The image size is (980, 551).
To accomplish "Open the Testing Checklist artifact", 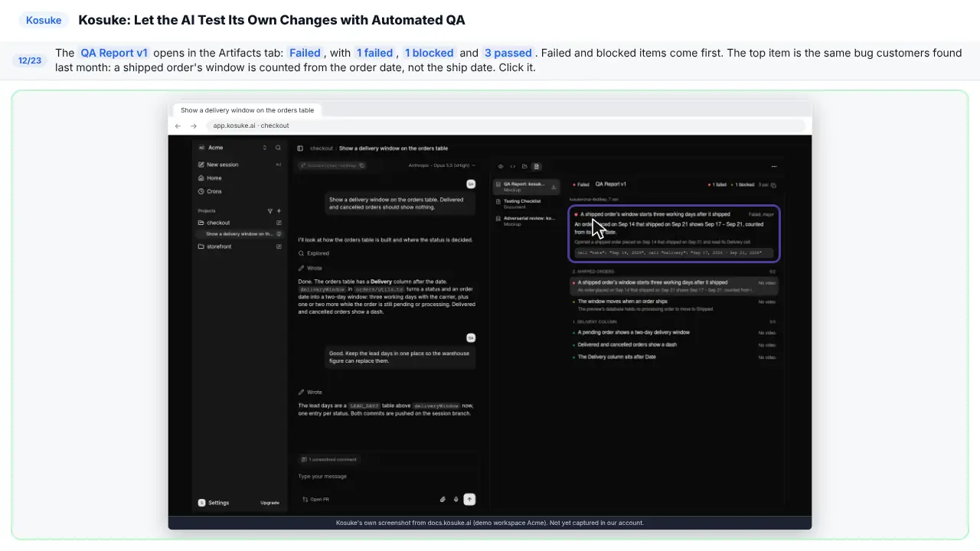I will (528, 204).
